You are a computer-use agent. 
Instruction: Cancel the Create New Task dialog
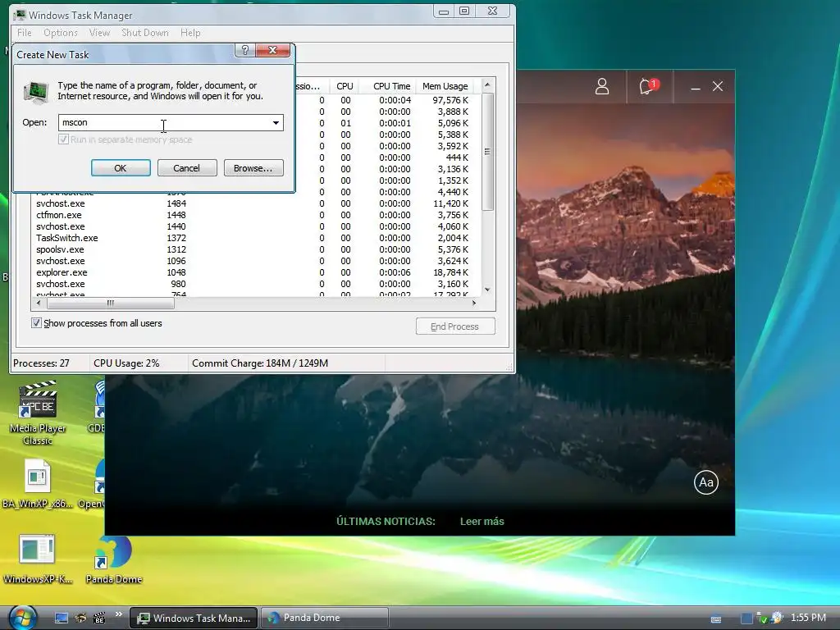click(x=187, y=168)
